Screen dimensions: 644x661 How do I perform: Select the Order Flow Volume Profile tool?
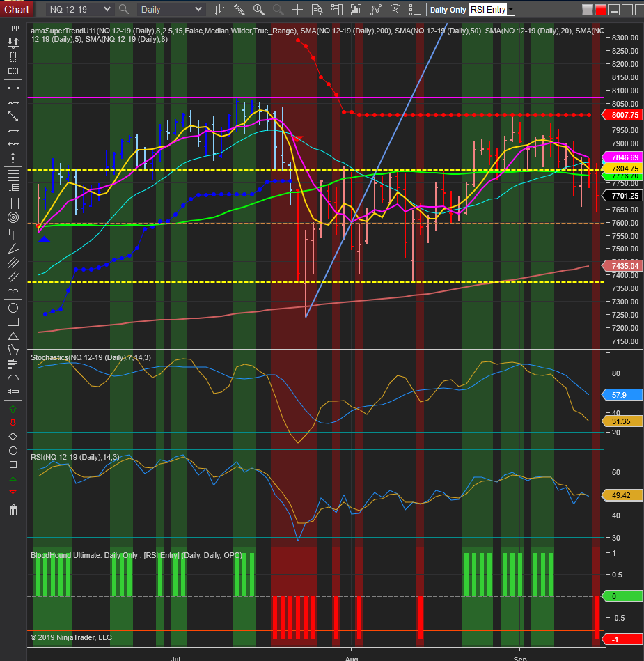click(x=13, y=364)
